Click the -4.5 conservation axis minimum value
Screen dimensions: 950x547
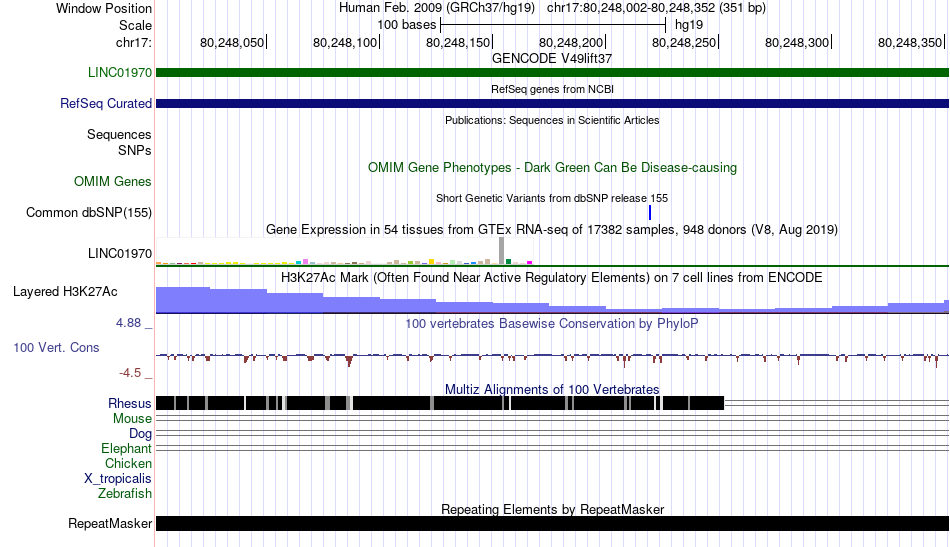130,373
